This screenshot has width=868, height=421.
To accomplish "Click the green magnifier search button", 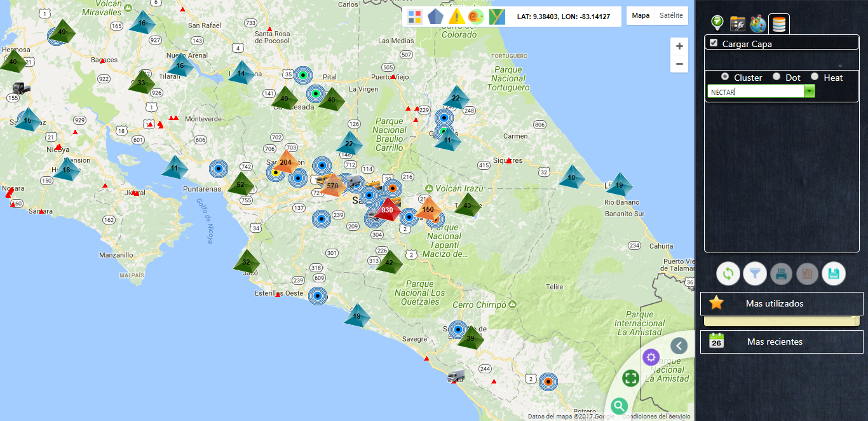I will [620, 406].
